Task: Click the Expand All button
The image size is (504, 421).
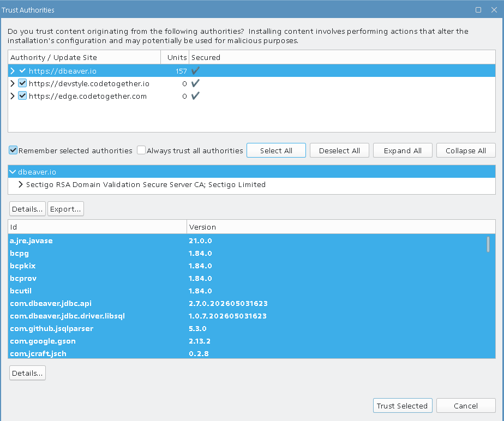Action: pyautogui.click(x=403, y=151)
